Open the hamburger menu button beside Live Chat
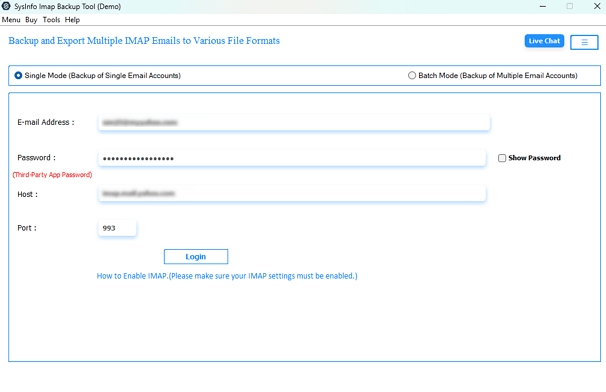 (584, 42)
